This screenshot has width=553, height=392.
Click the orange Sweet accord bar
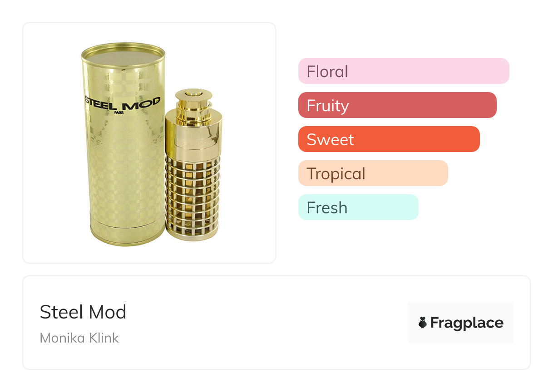(389, 139)
